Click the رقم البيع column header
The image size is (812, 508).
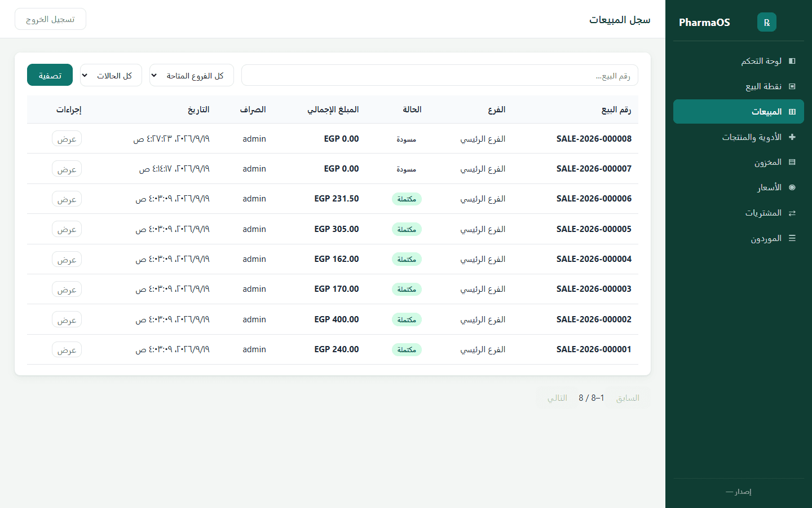click(616, 110)
